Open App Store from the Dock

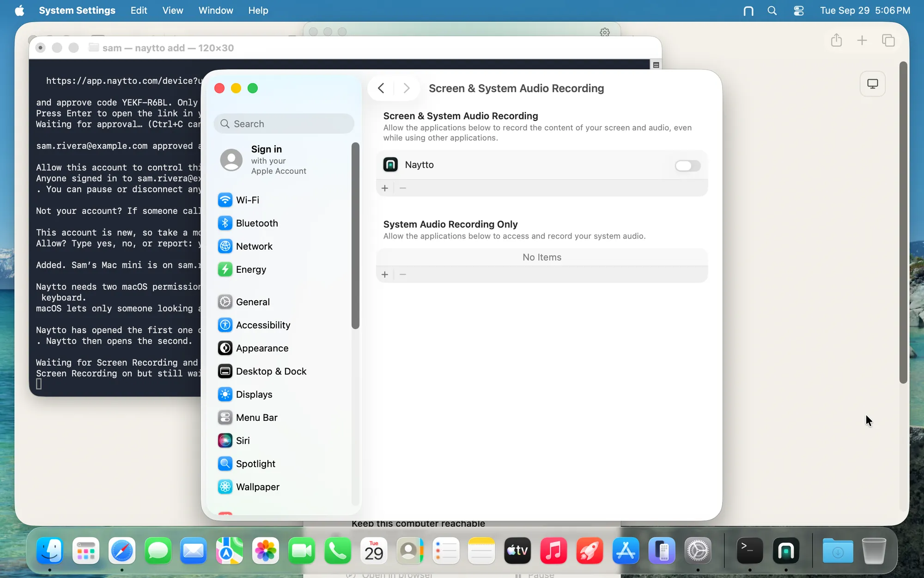tap(626, 551)
